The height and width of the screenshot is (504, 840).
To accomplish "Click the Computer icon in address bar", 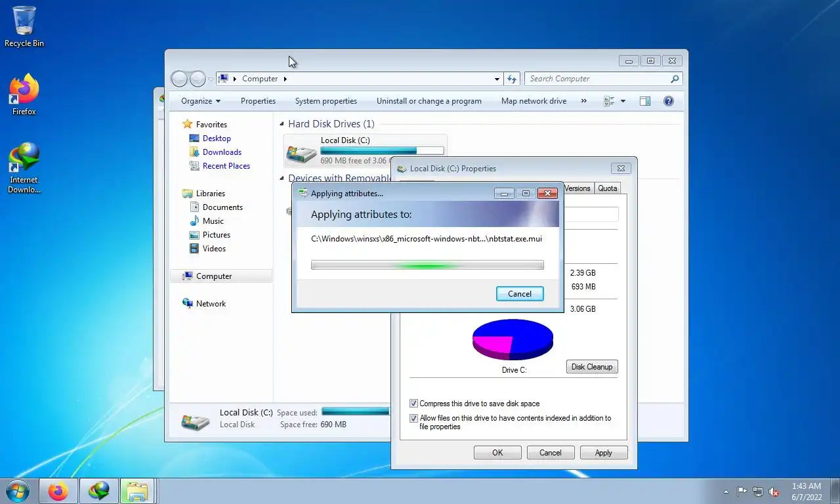I will pyautogui.click(x=224, y=79).
